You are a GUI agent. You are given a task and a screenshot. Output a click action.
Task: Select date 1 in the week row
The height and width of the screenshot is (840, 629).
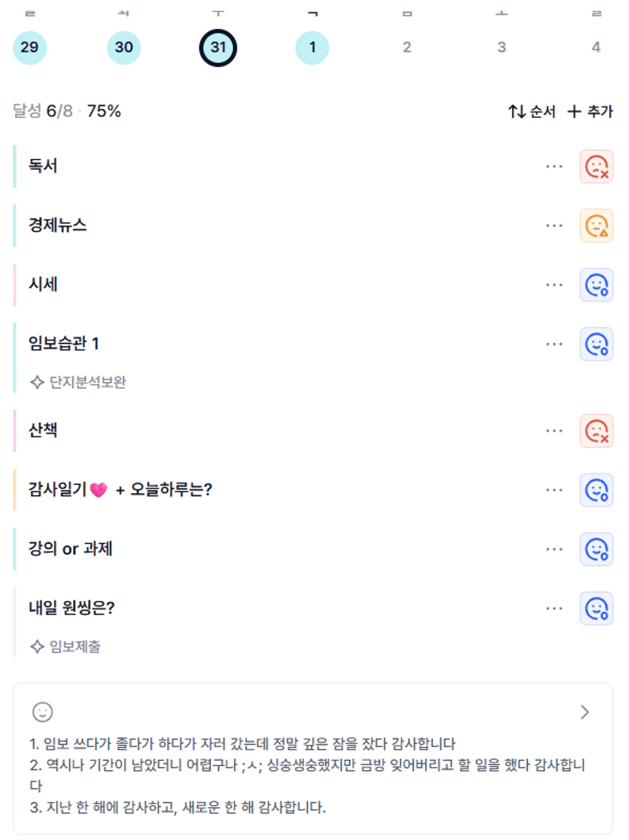coord(312,48)
